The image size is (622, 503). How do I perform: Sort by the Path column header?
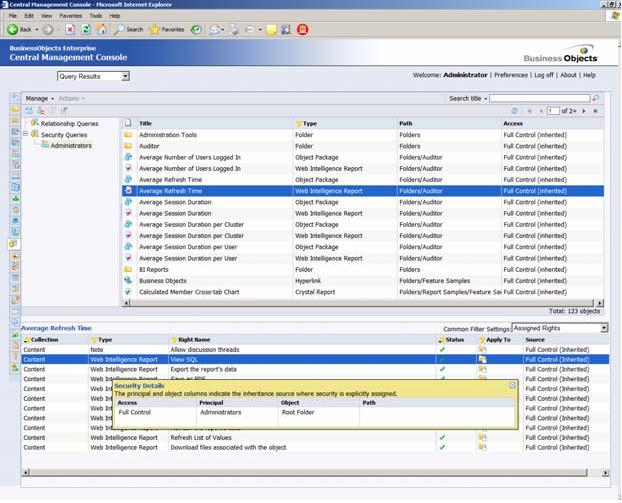(x=405, y=123)
